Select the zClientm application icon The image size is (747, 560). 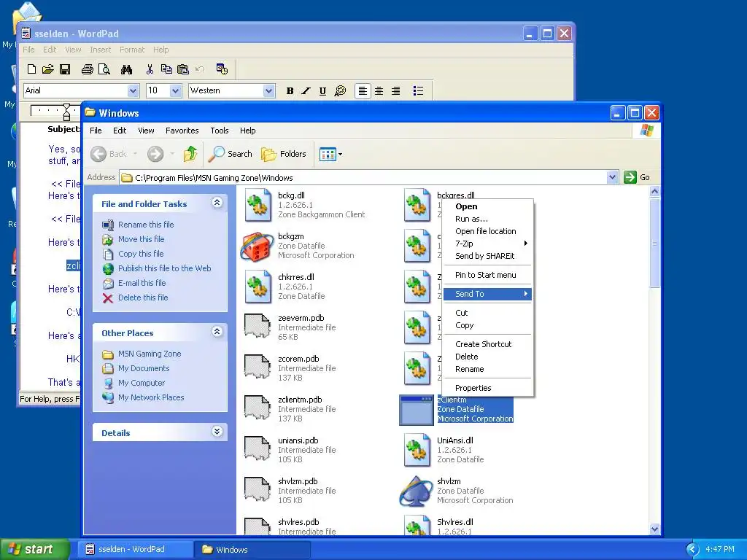[x=417, y=410]
